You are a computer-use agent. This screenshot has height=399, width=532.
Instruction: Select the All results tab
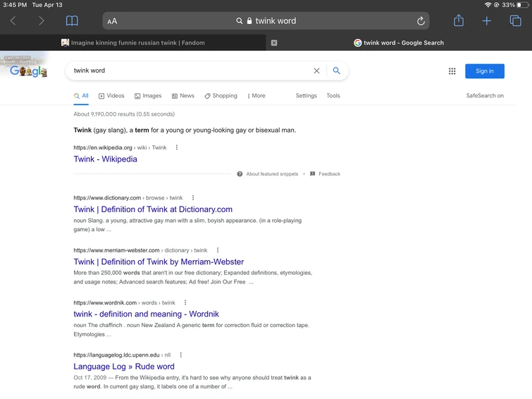pyautogui.click(x=82, y=96)
